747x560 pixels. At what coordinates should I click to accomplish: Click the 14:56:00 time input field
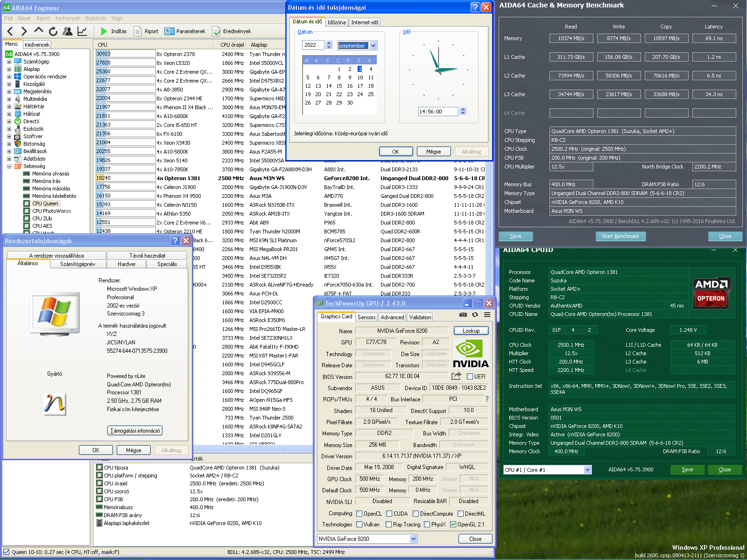pos(438,112)
